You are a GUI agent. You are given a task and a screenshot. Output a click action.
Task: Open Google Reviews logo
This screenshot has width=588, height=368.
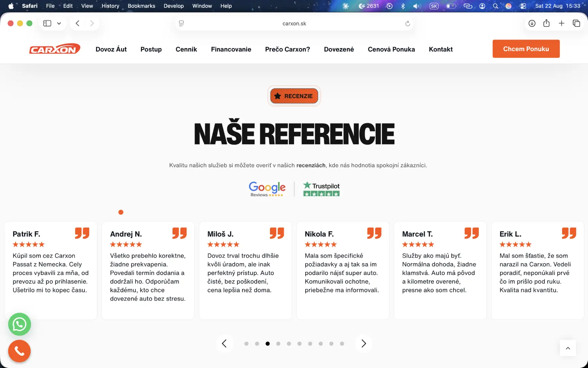[267, 189]
